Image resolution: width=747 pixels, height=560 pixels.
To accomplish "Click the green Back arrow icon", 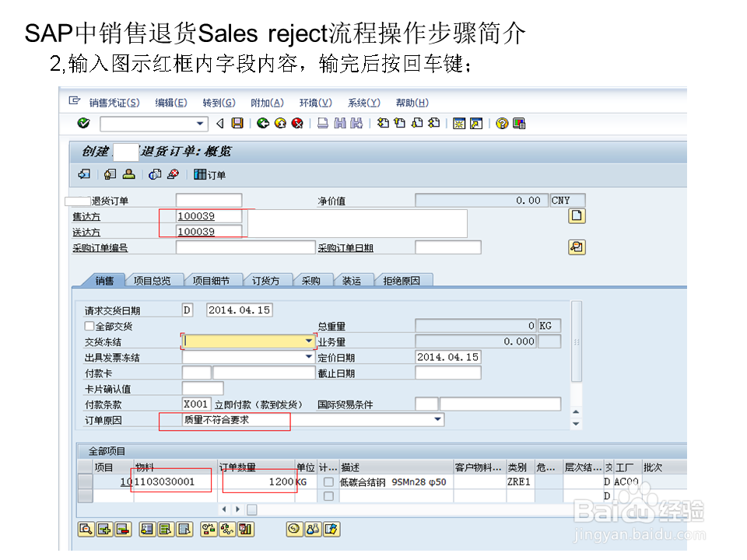I will [262, 124].
